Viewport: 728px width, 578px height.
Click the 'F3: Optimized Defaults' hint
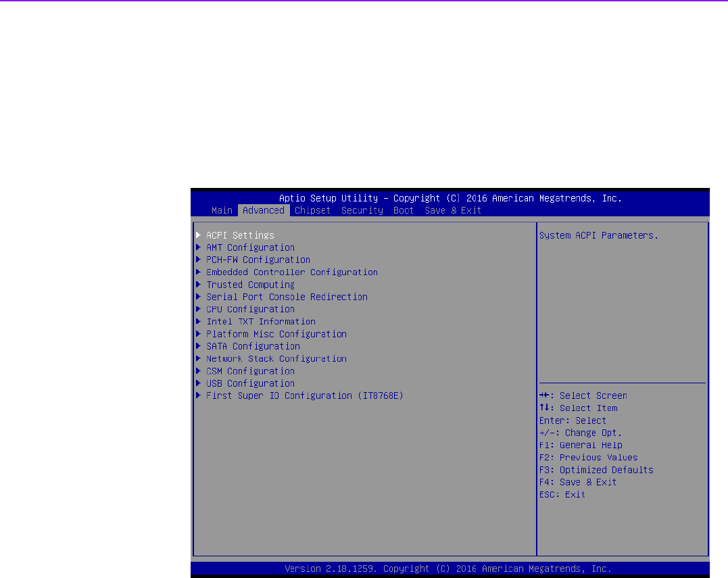click(x=596, y=471)
